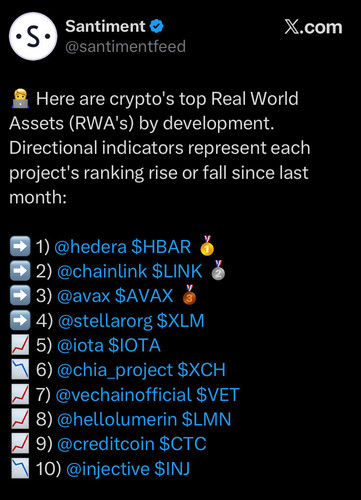Image resolution: width=361 pixels, height=500 pixels.
Task: Click the Santiment profile avatar
Action: click(x=33, y=36)
